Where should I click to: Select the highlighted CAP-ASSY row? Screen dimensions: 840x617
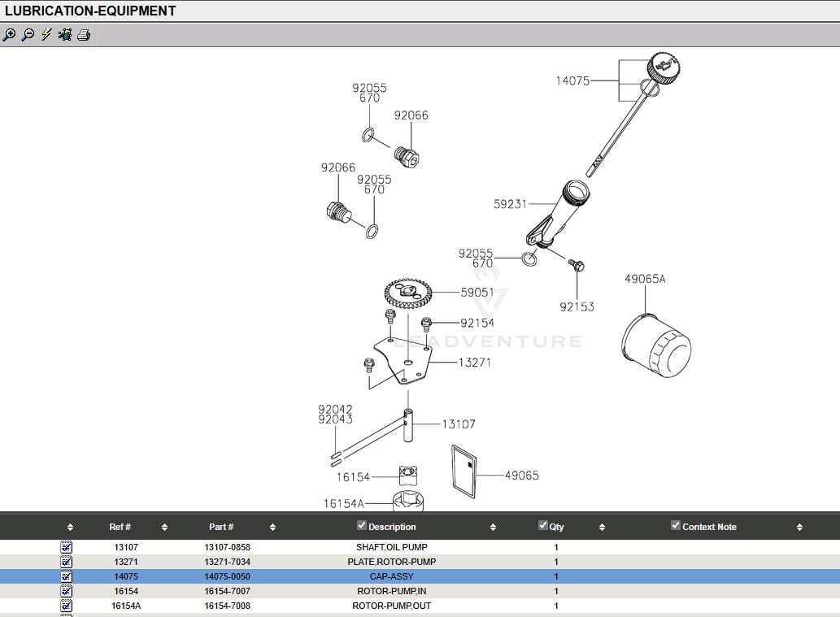point(391,576)
